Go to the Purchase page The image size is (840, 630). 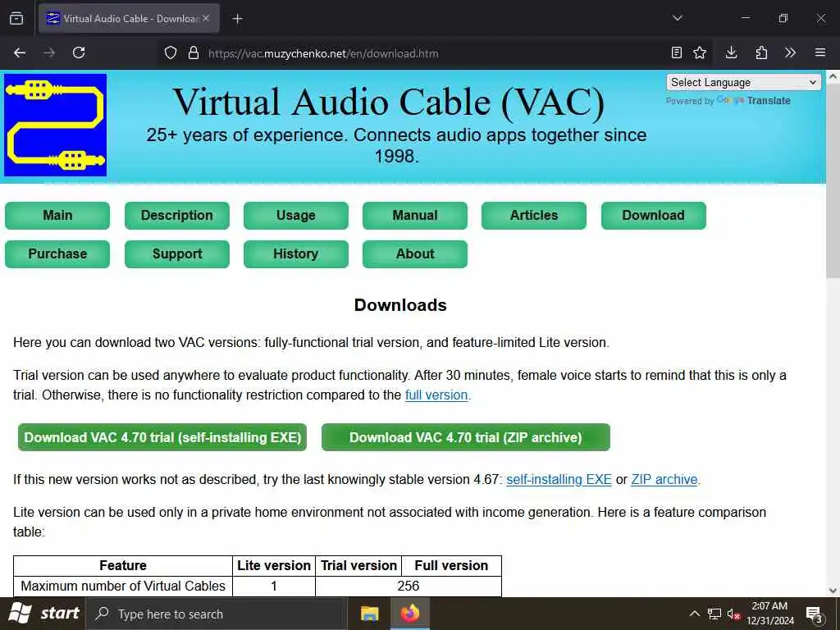tap(57, 254)
